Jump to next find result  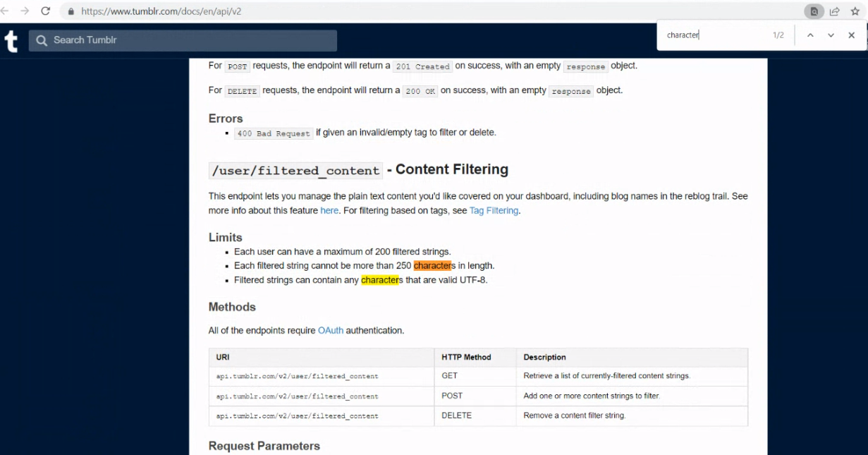pos(831,35)
